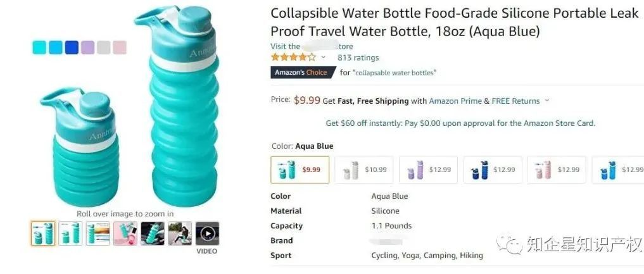This screenshot has height=274, width=644.
Task: Pick the navy blue bottle color option
Action: (493, 170)
